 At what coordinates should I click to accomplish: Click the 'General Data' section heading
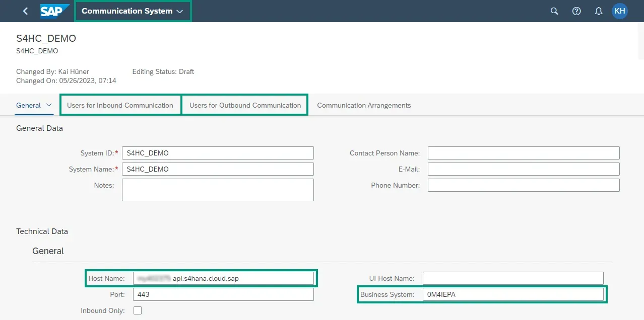pyautogui.click(x=39, y=128)
